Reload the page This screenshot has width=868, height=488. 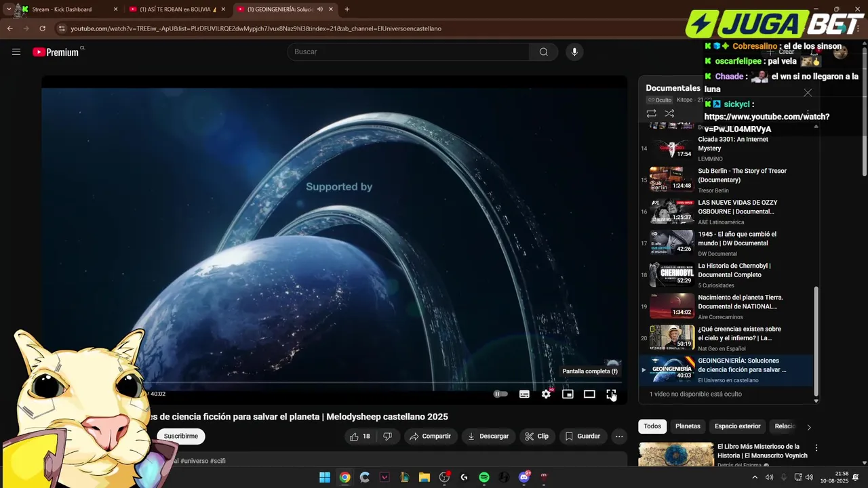42,28
